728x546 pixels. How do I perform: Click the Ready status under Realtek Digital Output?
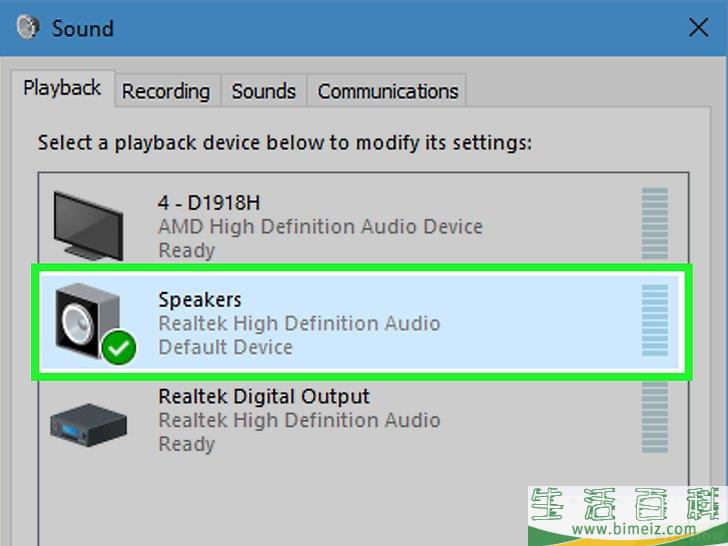pos(186,444)
